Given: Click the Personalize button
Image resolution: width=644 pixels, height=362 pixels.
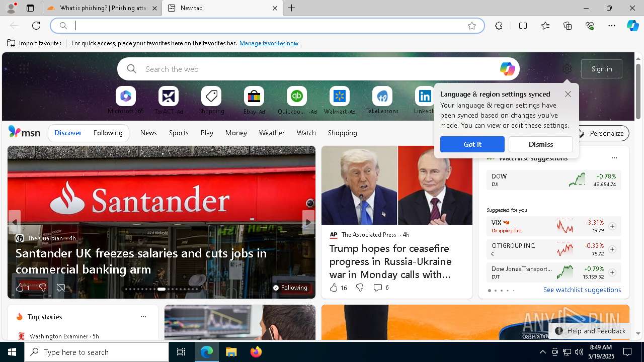Looking at the screenshot, I should pos(602,133).
